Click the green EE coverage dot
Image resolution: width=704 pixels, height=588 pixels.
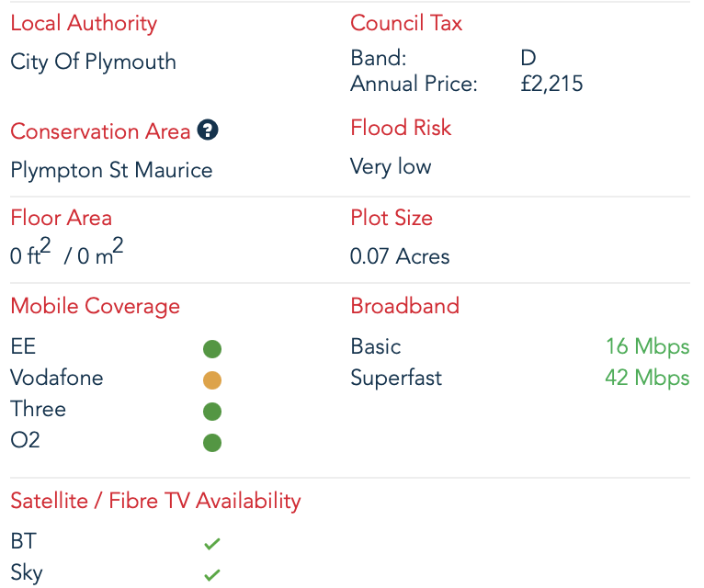point(212,348)
